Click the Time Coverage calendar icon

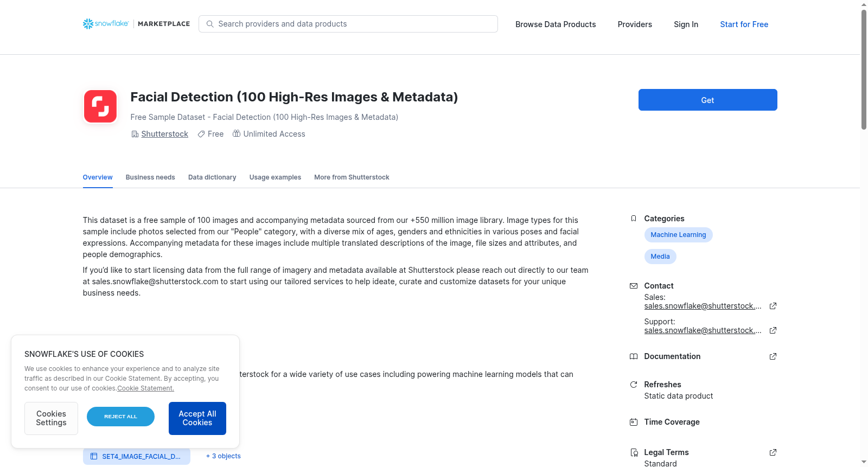[x=634, y=422]
